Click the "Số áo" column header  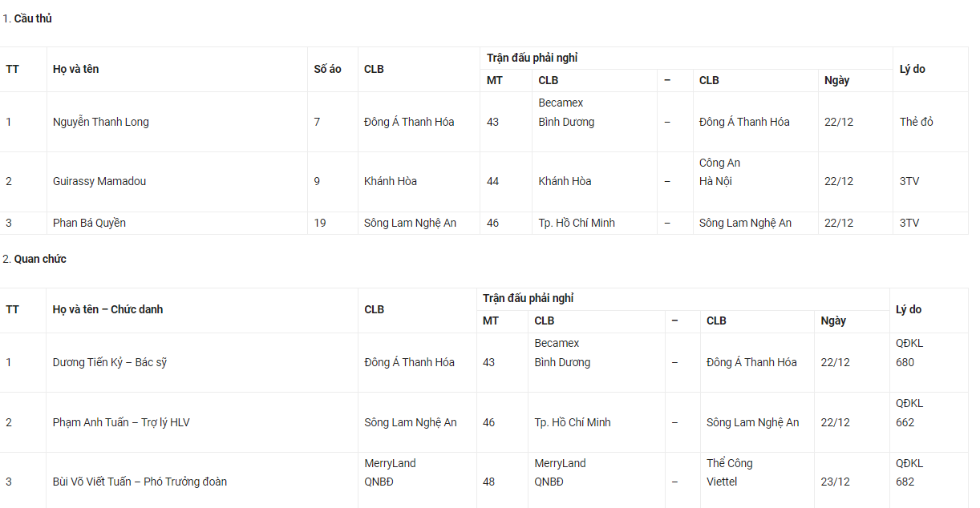pos(327,69)
